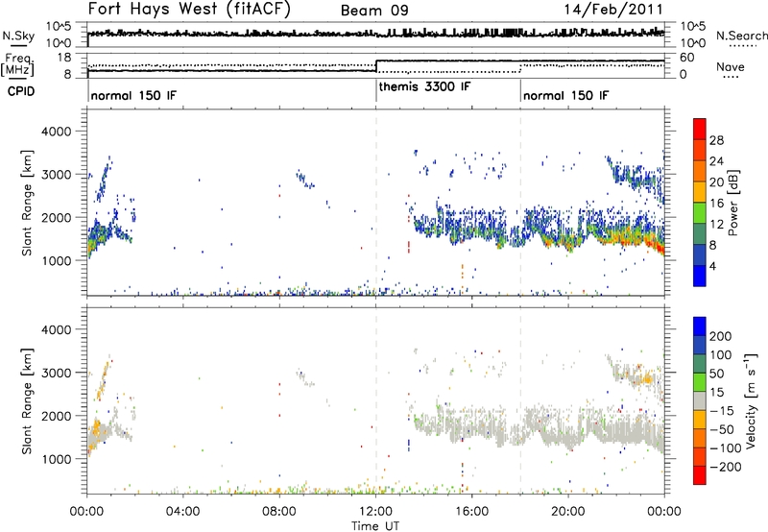The height and width of the screenshot is (532, 768).
Task: Click the "Time UT" axis title
Action: [x=375, y=526]
